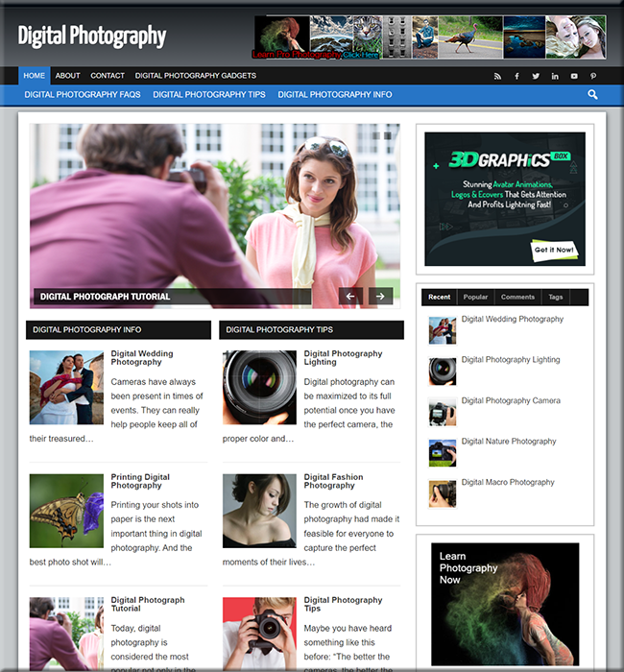624x672 pixels.
Task: Open the butterfly article thumbnail
Action: [66, 511]
